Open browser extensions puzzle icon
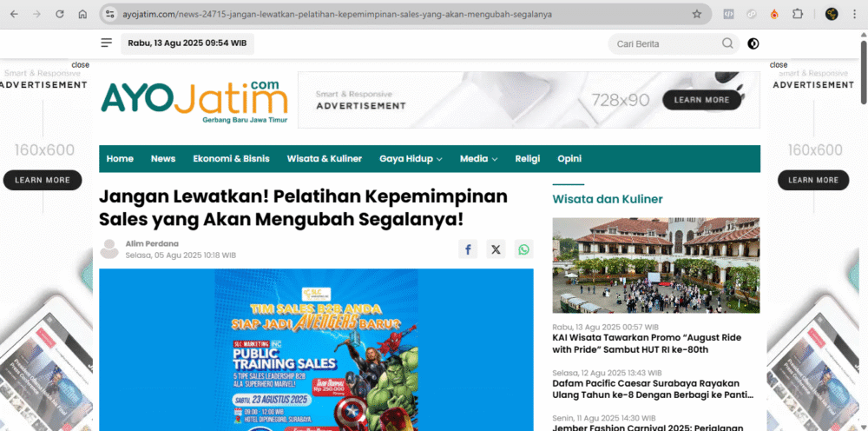868x431 pixels. (x=798, y=14)
